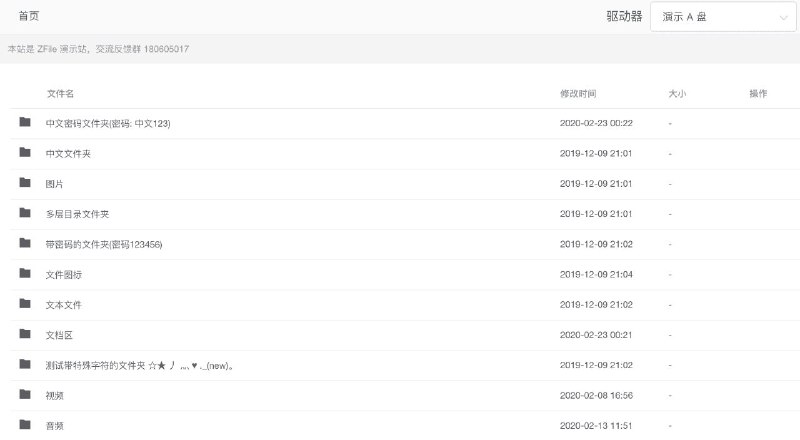Click the folder icon beside 文本文件
Screen dimensions: 800x440
pyautogui.click(x=25, y=303)
